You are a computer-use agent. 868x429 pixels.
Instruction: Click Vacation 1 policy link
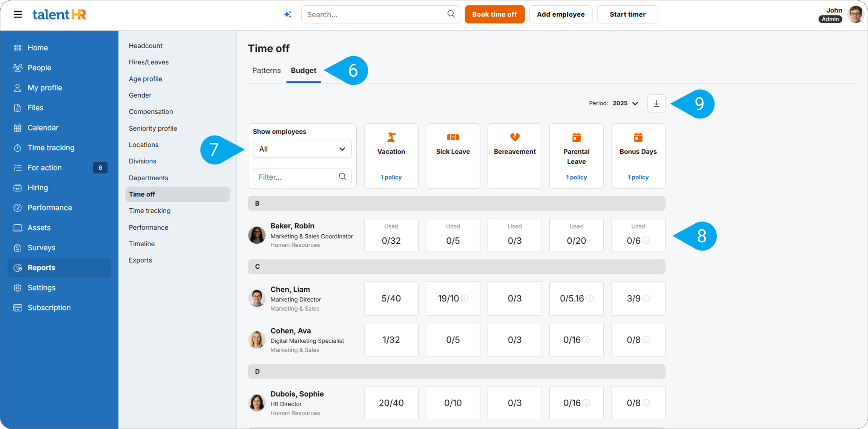click(391, 177)
